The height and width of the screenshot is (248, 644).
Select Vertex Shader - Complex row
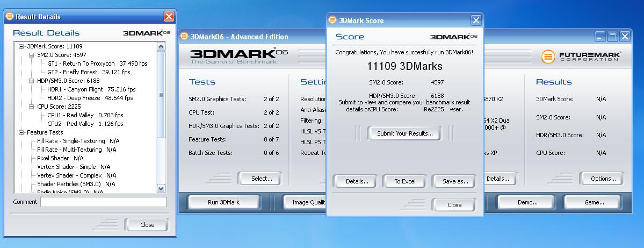[76, 175]
